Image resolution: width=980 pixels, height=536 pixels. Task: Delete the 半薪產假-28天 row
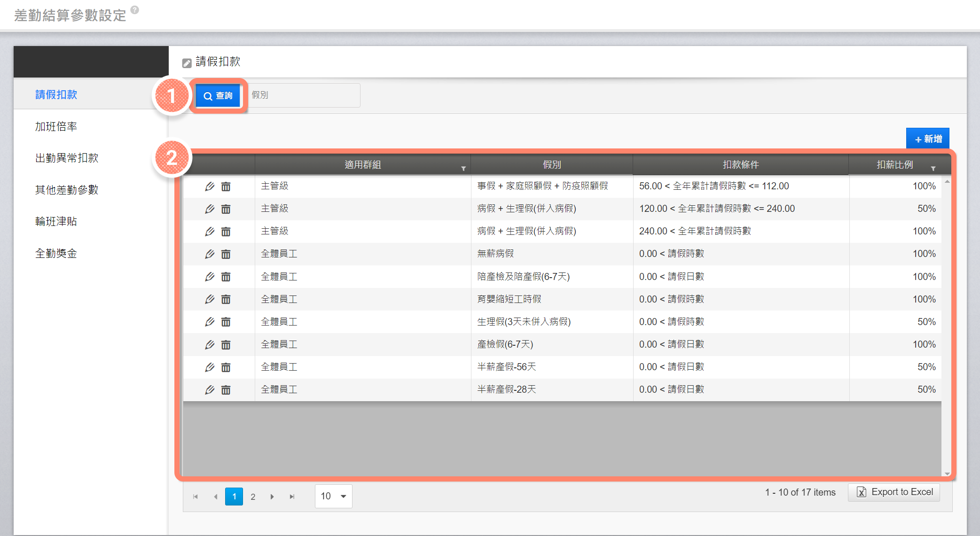(226, 390)
